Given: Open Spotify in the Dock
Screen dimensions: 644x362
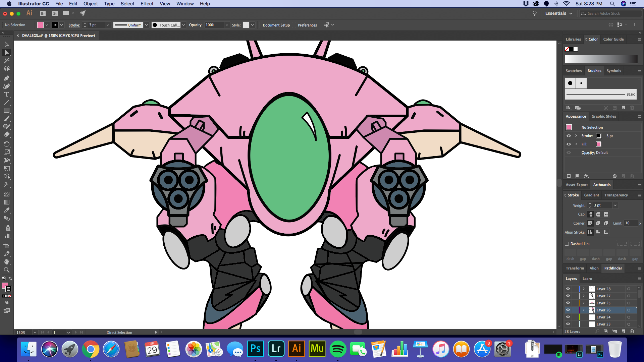Looking at the screenshot, I should [x=338, y=349].
